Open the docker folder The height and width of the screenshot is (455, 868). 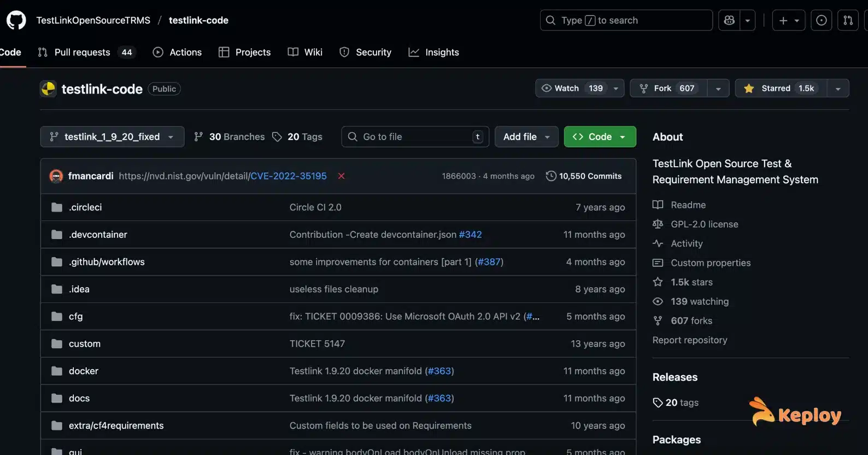tap(84, 371)
